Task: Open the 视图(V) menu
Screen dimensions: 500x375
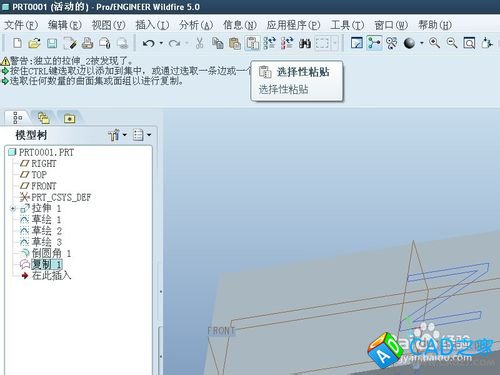Action: [x=108, y=25]
